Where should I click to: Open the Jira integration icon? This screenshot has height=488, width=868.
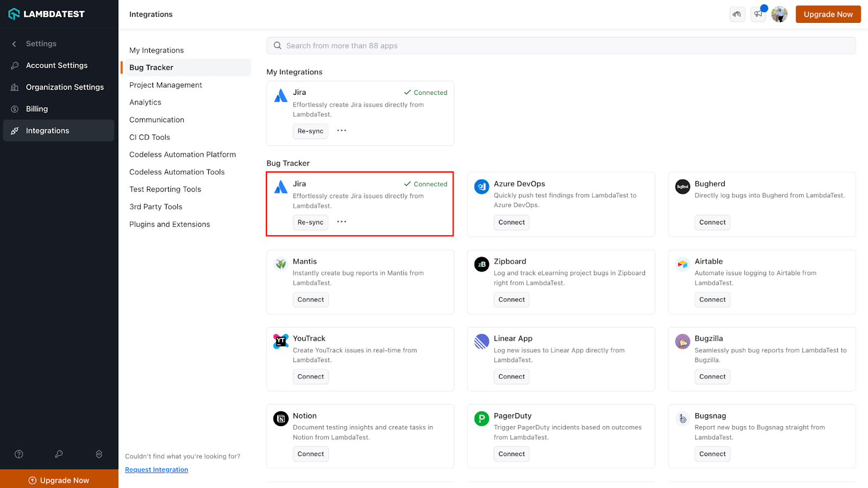[x=281, y=187]
